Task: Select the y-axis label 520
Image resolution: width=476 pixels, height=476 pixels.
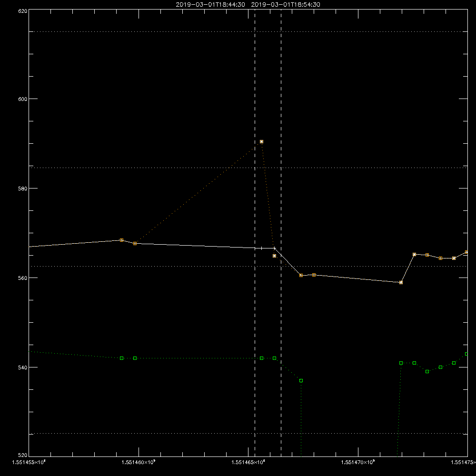Action: [23, 456]
